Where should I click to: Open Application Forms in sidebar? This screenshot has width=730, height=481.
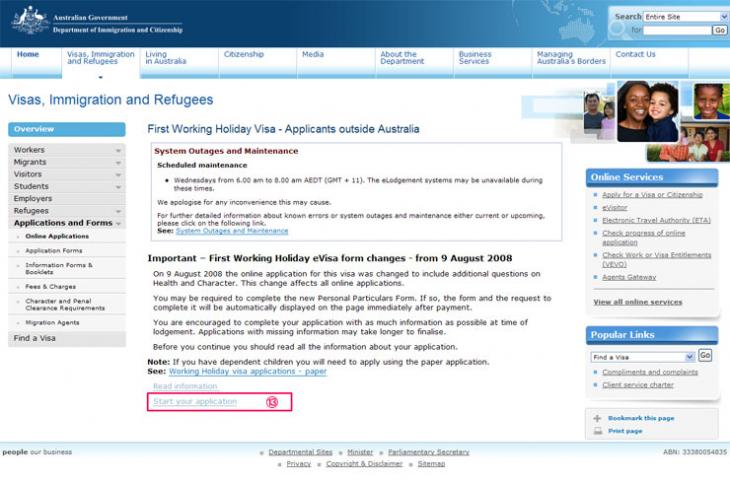(54, 251)
